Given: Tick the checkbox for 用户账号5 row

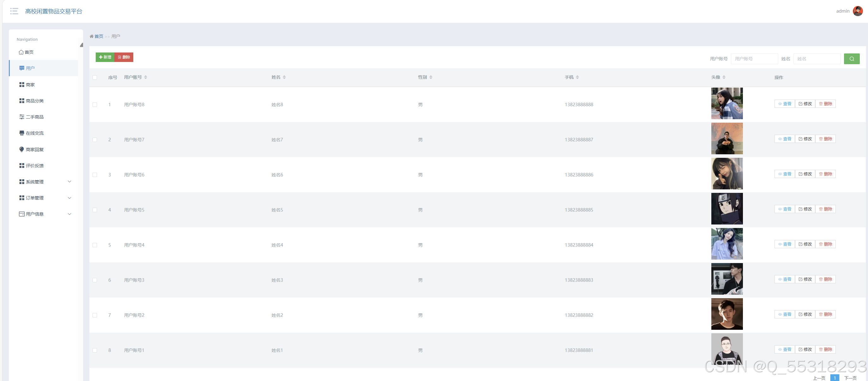Looking at the screenshot, I should tap(95, 210).
